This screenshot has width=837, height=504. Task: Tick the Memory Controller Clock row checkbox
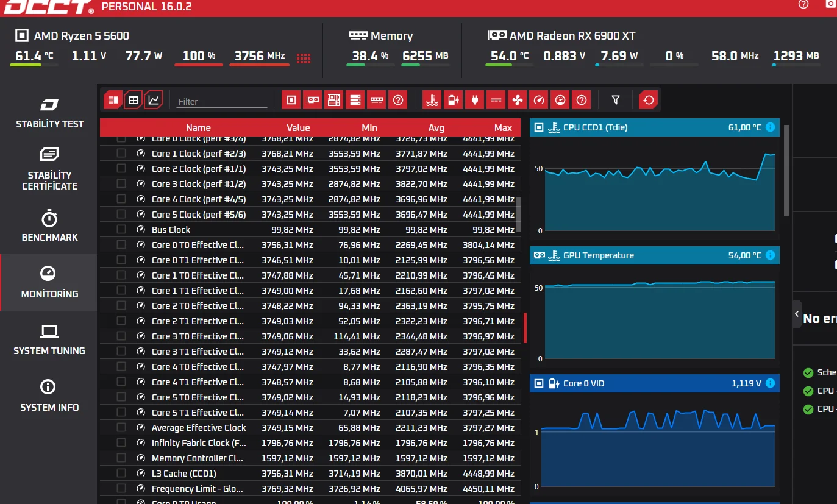(121, 458)
